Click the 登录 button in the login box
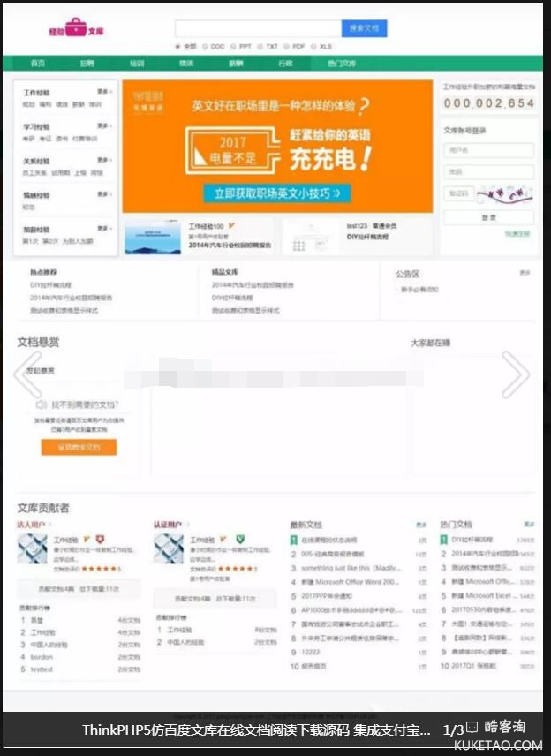The width and height of the screenshot is (551, 756). (x=488, y=217)
